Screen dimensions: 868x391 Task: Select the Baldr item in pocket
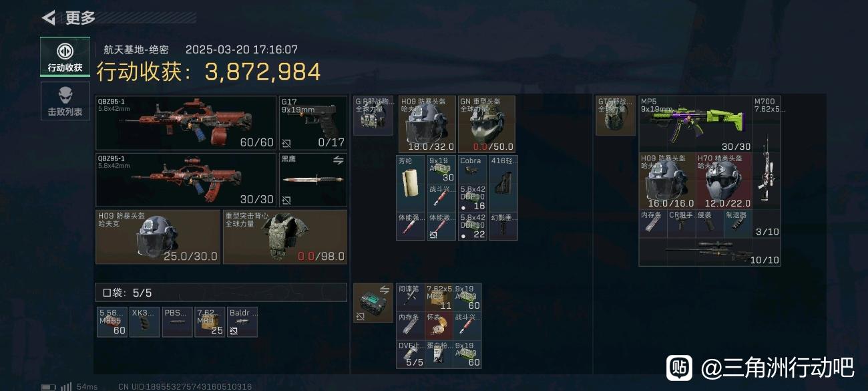(x=242, y=321)
